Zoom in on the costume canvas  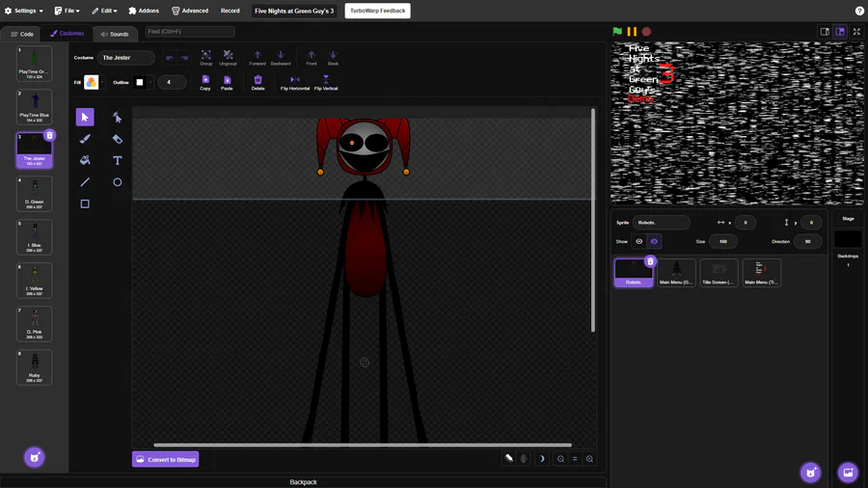click(x=589, y=459)
